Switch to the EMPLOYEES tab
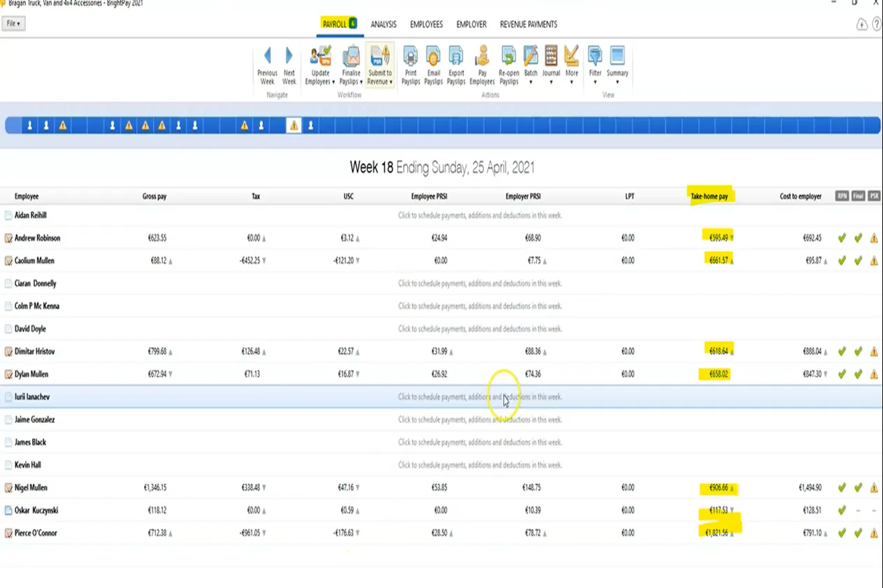 click(426, 24)
